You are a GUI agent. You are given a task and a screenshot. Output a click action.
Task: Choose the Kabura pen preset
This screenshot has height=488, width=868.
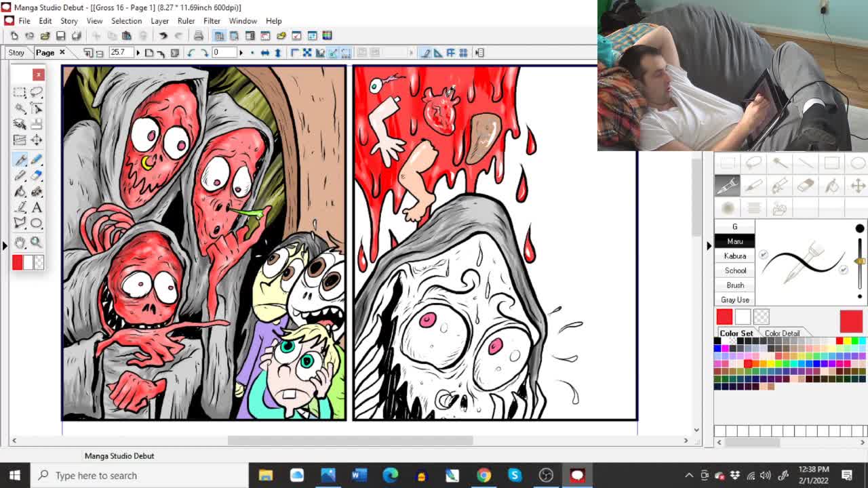pyautogui.click(x=734, y=256)
